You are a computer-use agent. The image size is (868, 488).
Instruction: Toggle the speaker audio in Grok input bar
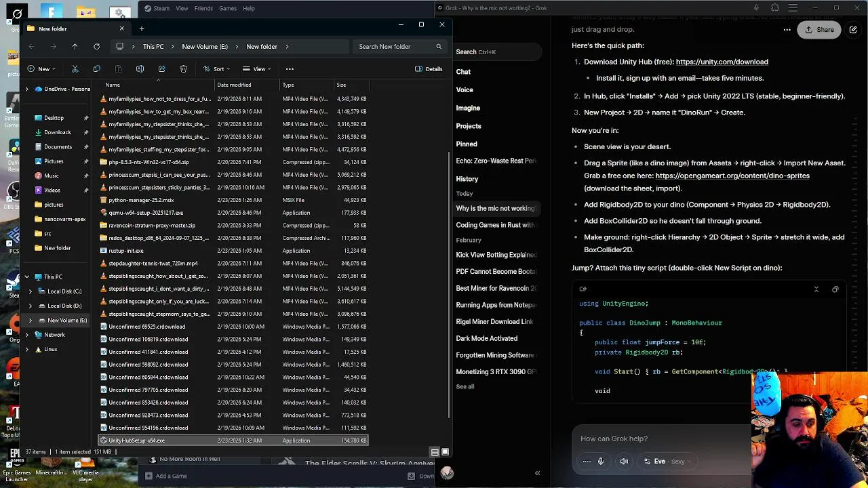pos(624,462)
